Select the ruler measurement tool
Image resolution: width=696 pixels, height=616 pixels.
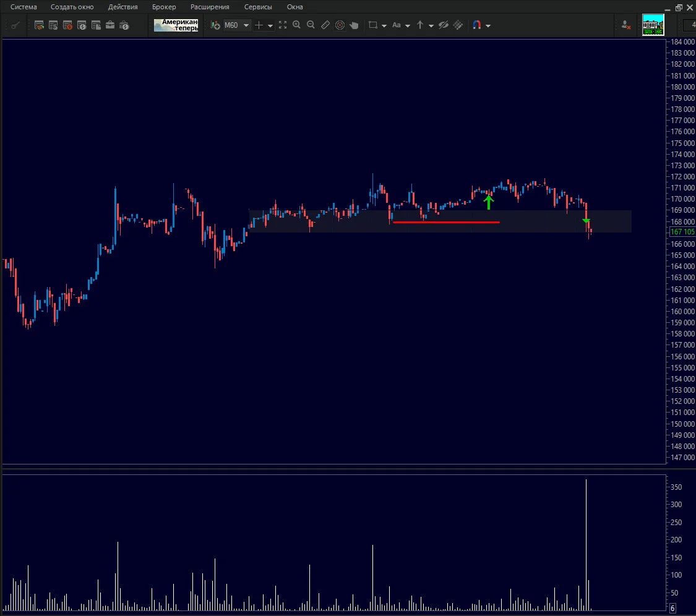[x=325, y=25]
